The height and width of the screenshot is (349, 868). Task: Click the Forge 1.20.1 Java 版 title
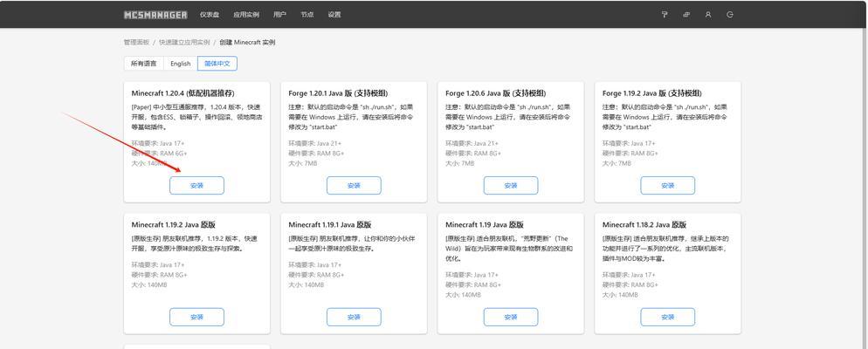coord(338,93)
